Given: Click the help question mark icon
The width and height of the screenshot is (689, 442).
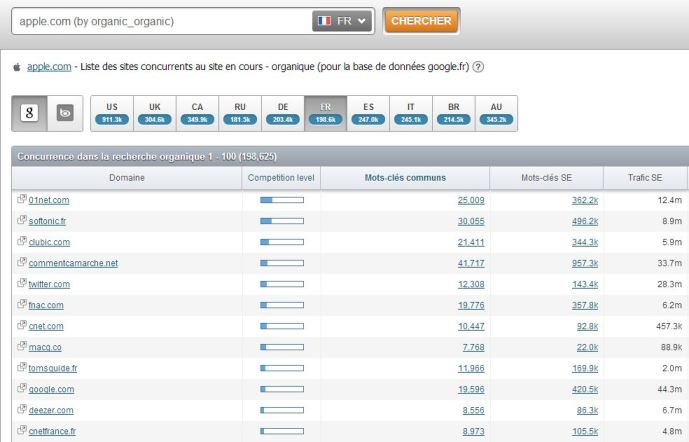Looking at the screenshot, I should [x=478, y=67].
